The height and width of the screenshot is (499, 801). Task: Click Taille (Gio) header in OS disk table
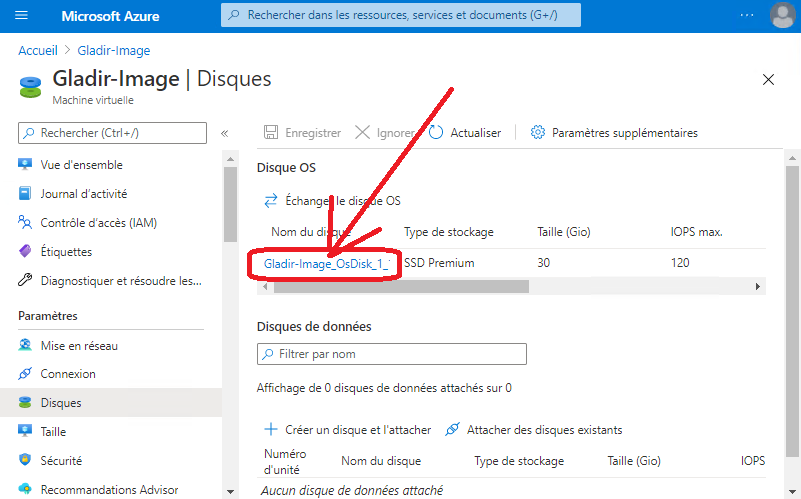[x=564, y=232]
